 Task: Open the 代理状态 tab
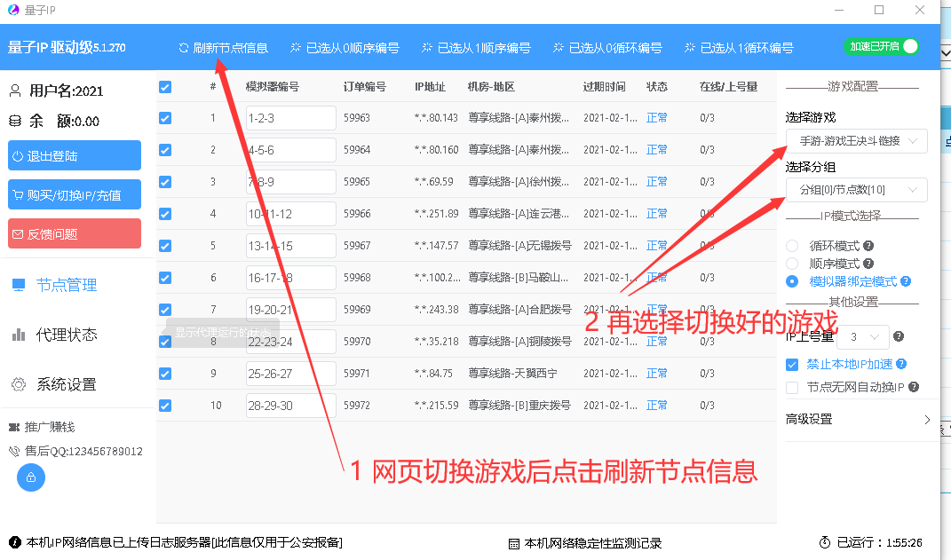[66, 335]
